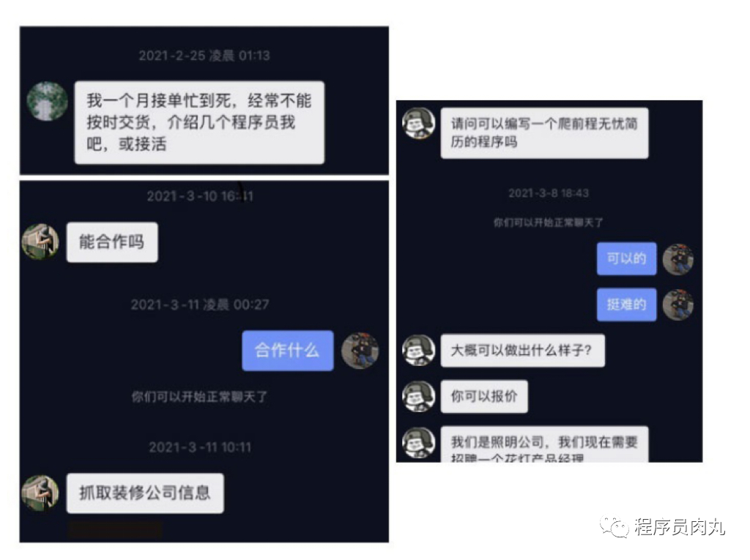Screen dimensions: 750x560
Task: Click the WeChat logo in watermark
Action: 615,526
